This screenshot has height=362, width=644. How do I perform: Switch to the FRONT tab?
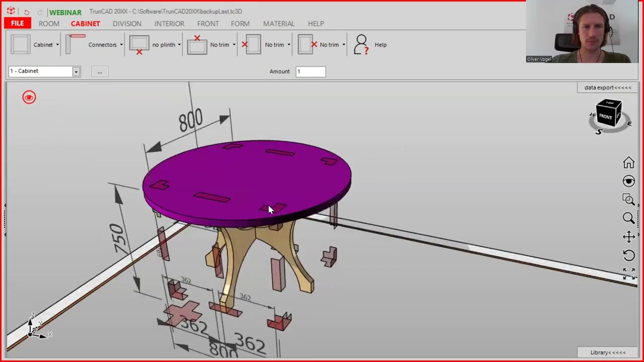pos(208,24)
